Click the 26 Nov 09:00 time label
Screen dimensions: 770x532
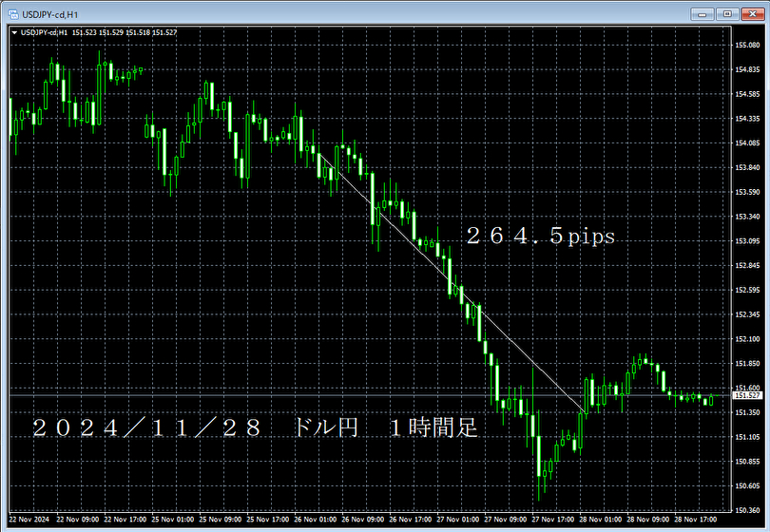click(x=363, y=520)
